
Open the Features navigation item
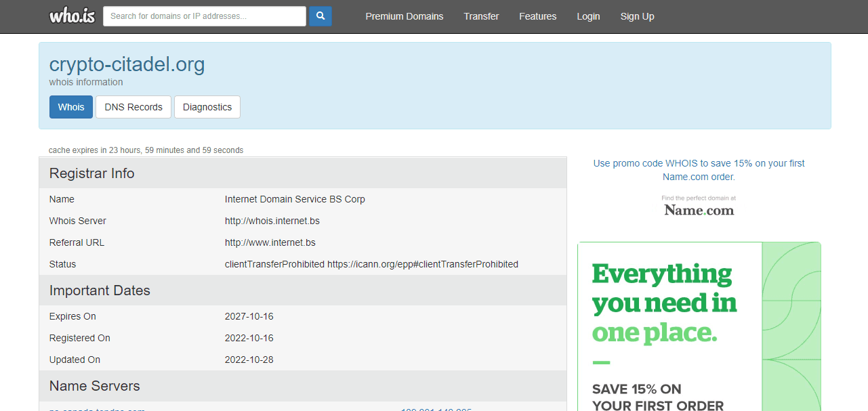pyautogui.click(x=537, y=16)
